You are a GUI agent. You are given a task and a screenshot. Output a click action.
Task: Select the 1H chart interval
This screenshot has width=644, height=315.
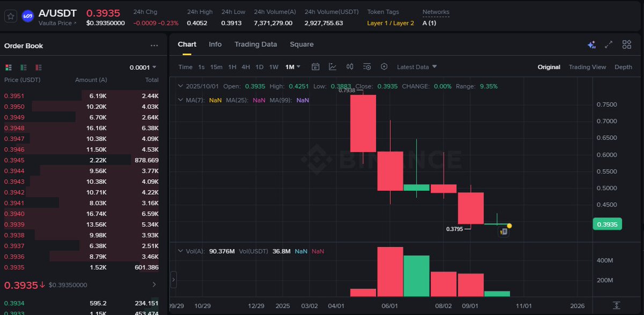[x=232, y=67]
